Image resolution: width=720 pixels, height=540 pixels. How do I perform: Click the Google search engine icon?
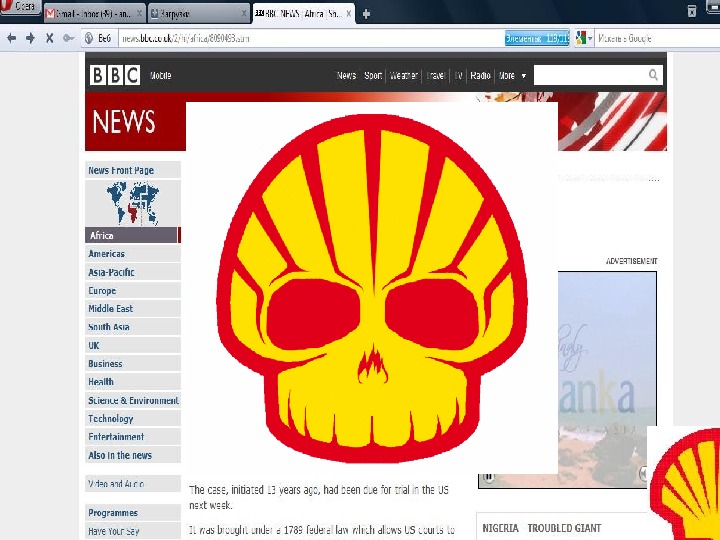click(581, 38)
